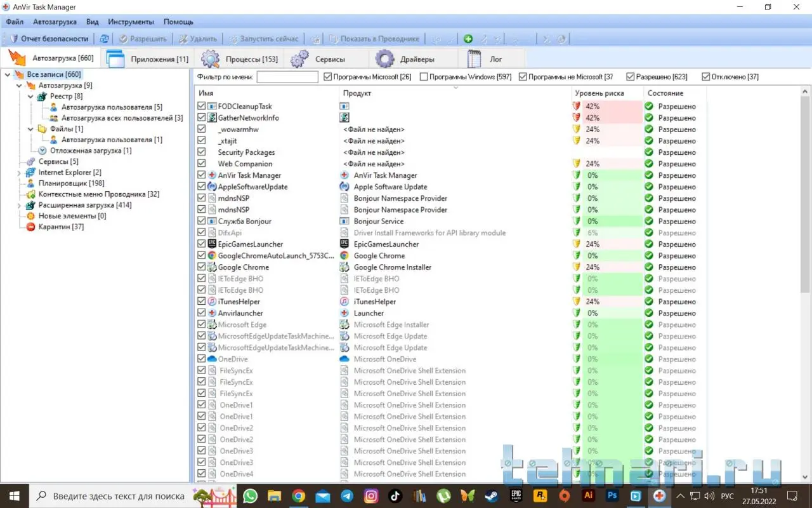Image resolution: width=812 pixels, height=508 pixels.
Task: Expand the Internet Explorer [2] tree node
Action: coord(19,172)
